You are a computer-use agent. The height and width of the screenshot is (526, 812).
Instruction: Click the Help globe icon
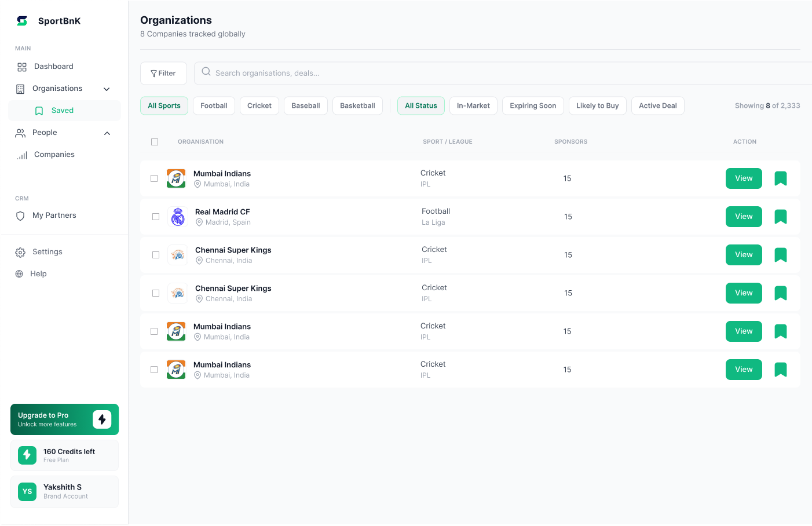[19, 274]
